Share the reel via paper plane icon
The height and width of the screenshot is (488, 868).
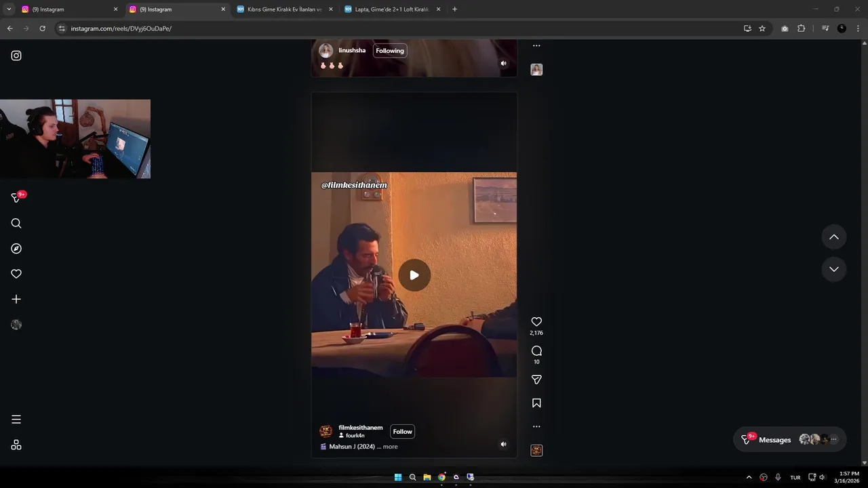click(x=536, y=380)
